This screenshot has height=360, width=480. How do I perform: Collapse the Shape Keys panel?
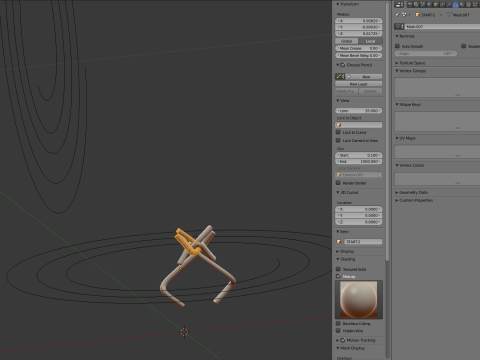pos(397,104)
